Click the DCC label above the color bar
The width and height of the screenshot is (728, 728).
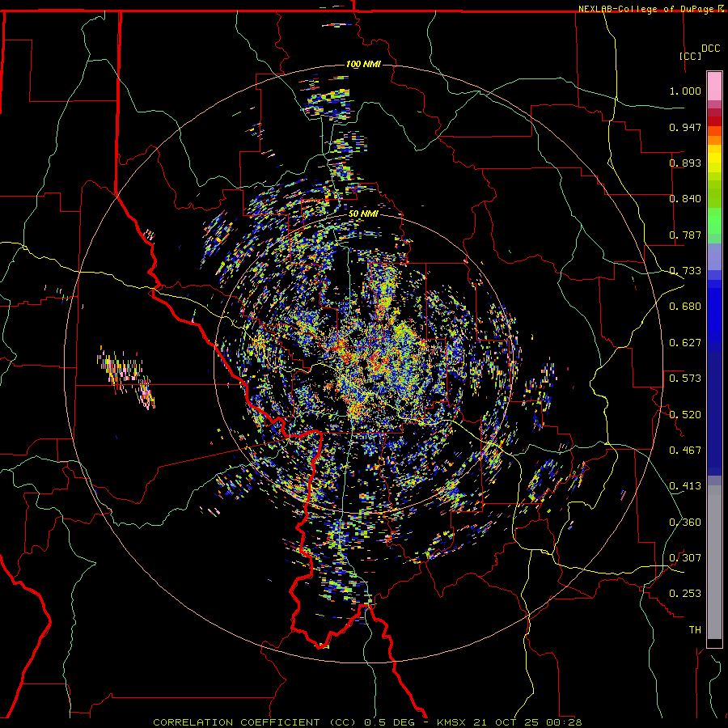coord(710,49)
